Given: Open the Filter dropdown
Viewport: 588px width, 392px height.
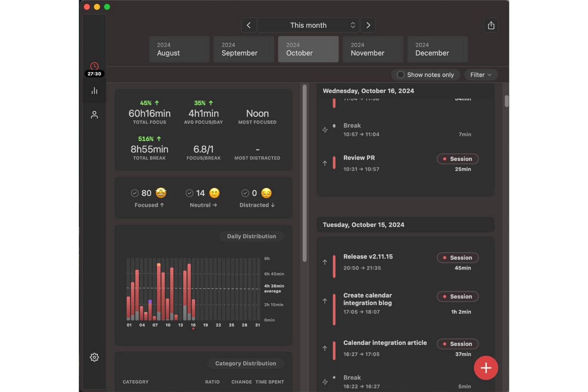Looking at the screenshot, I should pyautogui.click(x=481, y=75).
